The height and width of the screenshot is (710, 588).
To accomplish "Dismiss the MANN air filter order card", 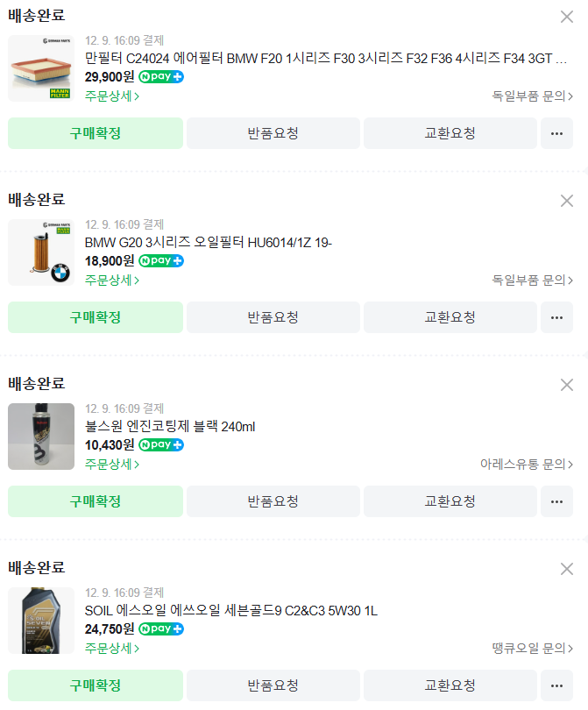I will [567, 17].
